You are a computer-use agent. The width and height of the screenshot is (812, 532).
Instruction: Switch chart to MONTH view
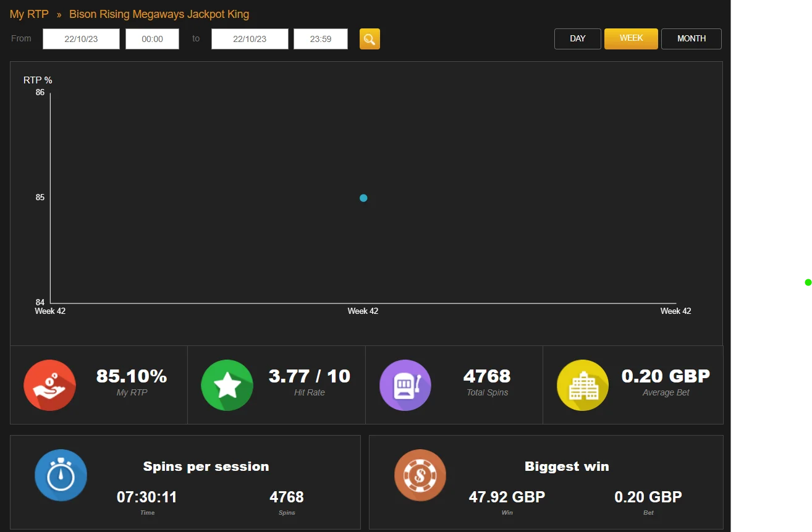(691, 38)
